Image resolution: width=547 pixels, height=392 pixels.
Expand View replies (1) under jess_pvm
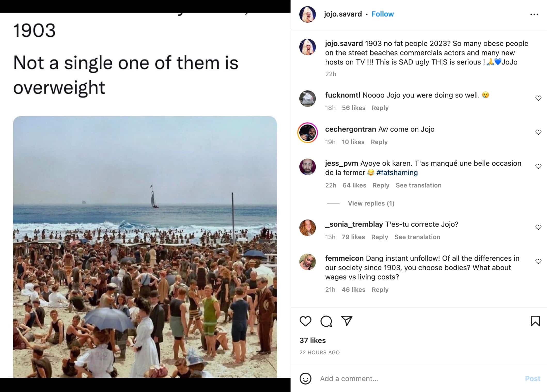[x=371, y=203]
